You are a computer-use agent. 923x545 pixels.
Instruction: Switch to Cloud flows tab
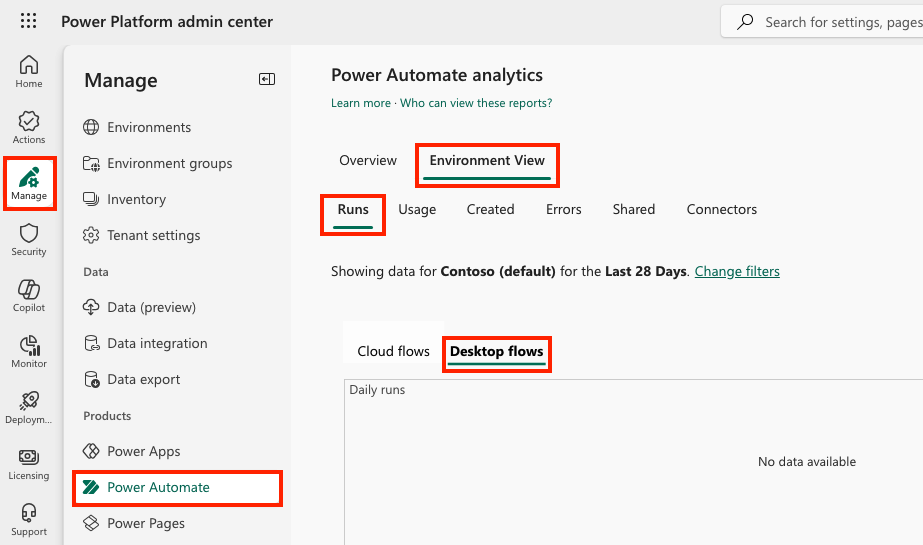393,351
